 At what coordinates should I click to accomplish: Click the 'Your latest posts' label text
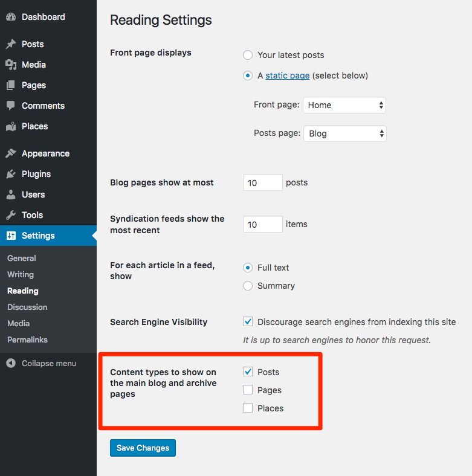click(291, 55)
